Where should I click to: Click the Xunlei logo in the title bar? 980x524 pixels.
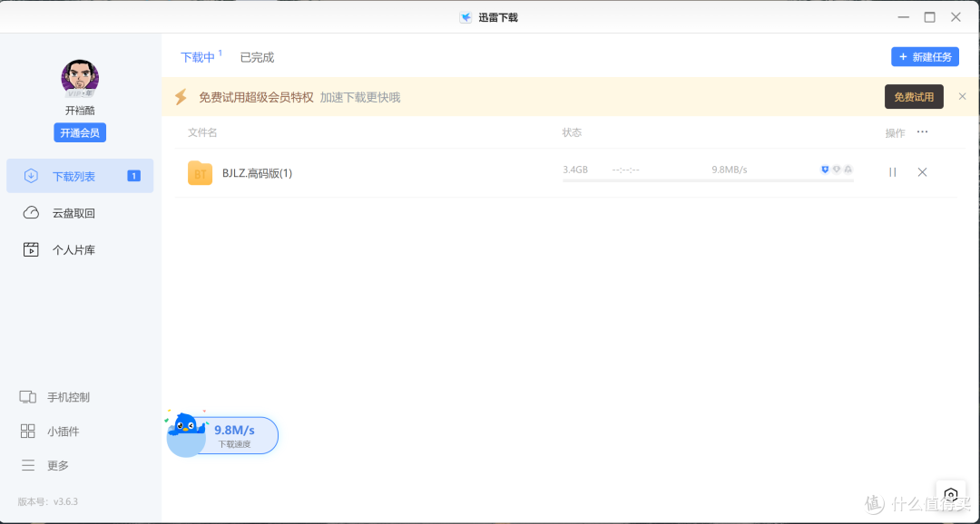(x=465, y=17)
